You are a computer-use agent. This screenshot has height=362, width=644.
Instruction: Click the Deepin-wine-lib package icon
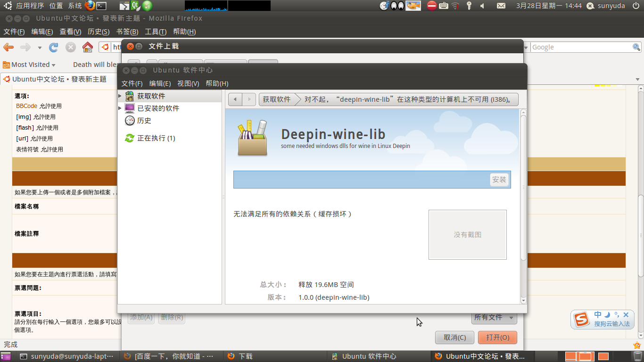[x=253, y=137]
